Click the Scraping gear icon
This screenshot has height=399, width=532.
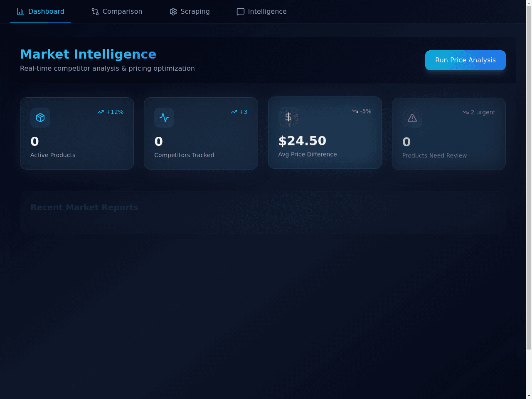pos(173,12)
